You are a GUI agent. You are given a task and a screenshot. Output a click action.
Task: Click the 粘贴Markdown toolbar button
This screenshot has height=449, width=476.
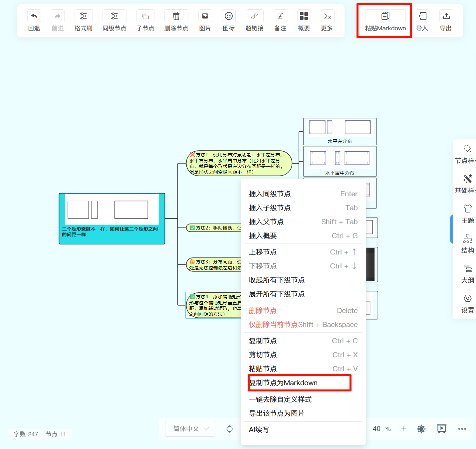tap(385, 21)
